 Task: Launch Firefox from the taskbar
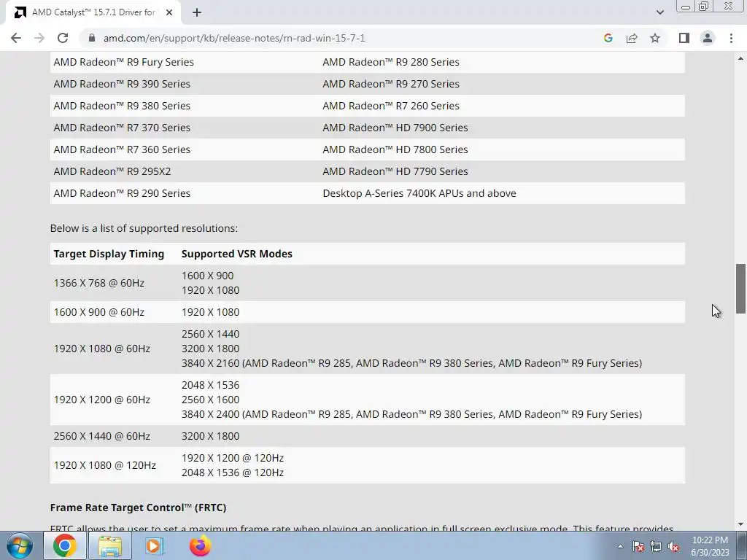coord(200,545)
